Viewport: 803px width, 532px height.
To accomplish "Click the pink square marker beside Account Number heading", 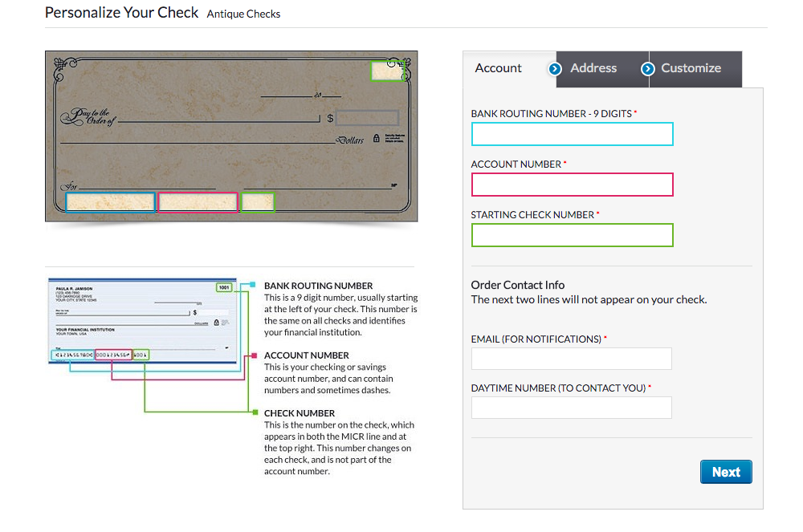I will (253, 355).
